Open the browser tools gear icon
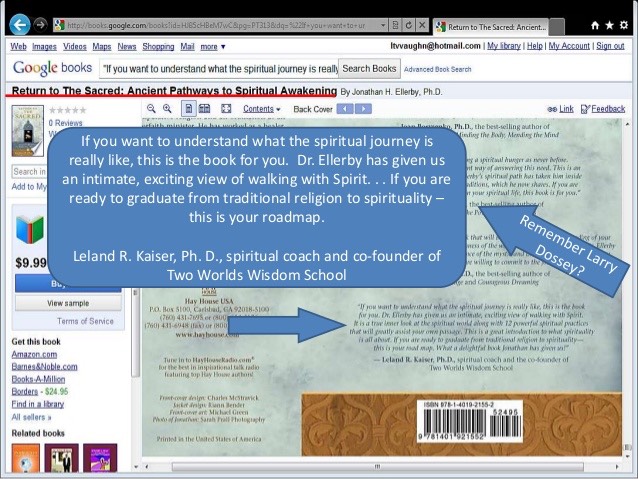This screenshot has width=638, height=479. (x=624, y=25)
